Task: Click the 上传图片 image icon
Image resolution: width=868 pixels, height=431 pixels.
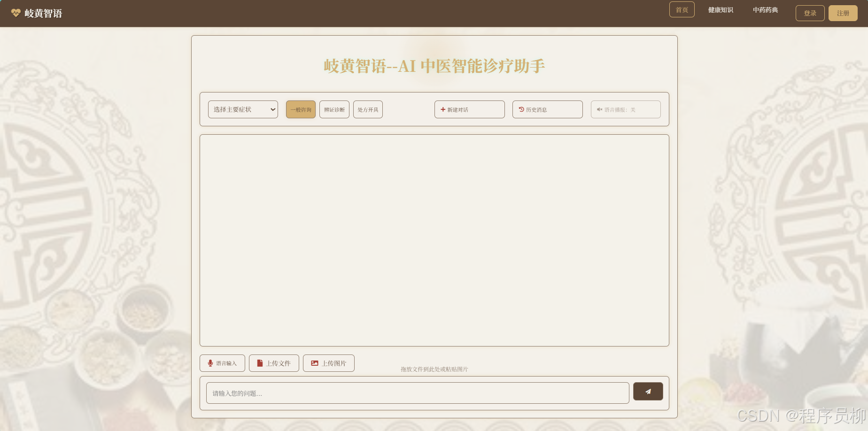Action: (x=315, y=363)
